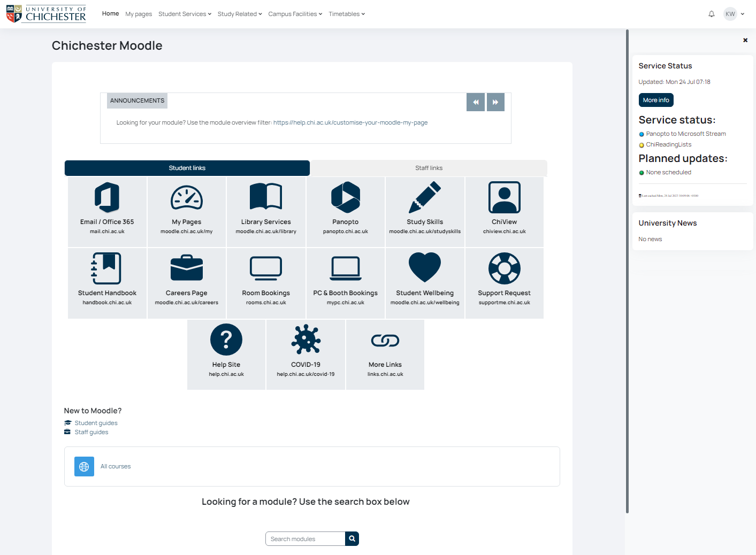Open the Timetables dropdown
The image size is (756, 555).
[347, 14]
